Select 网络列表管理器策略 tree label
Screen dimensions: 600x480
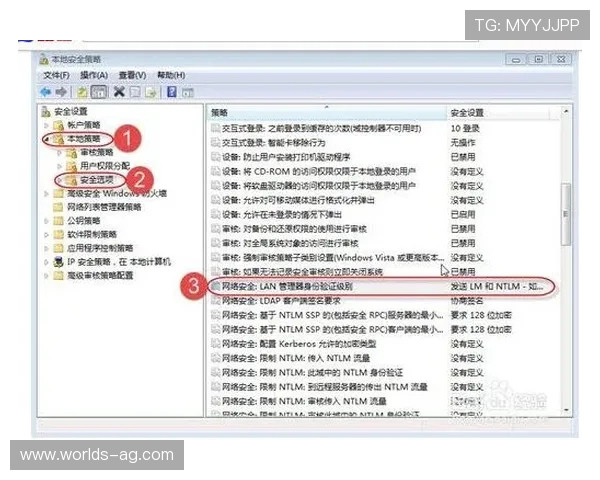coord(104,207)
